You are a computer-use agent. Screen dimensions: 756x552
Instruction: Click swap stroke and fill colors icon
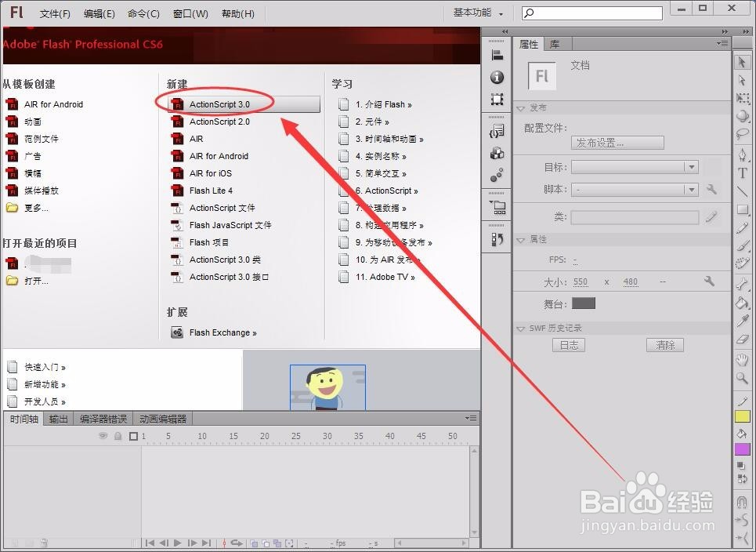click(x=743, y=480)
